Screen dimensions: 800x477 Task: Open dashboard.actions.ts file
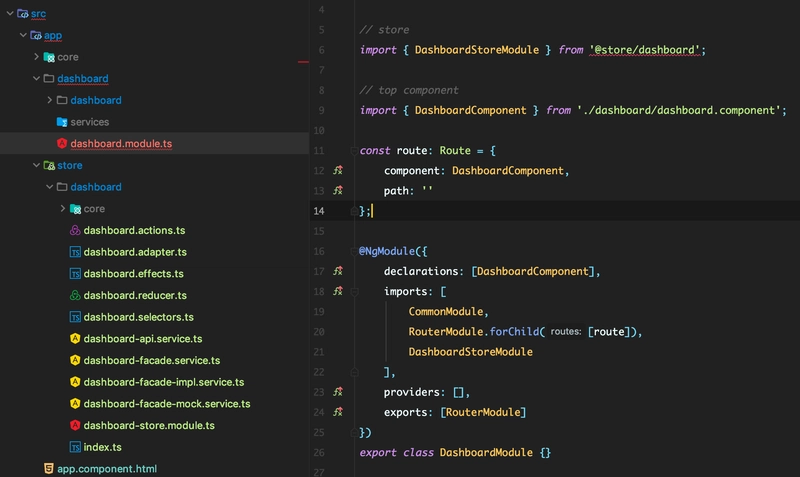pos(134,230)
